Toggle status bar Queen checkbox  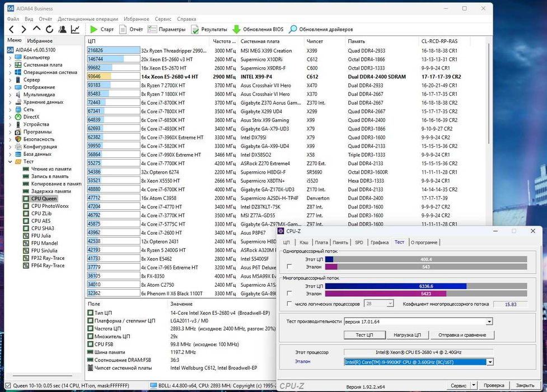pyautogui.click(x=8, y=385)
